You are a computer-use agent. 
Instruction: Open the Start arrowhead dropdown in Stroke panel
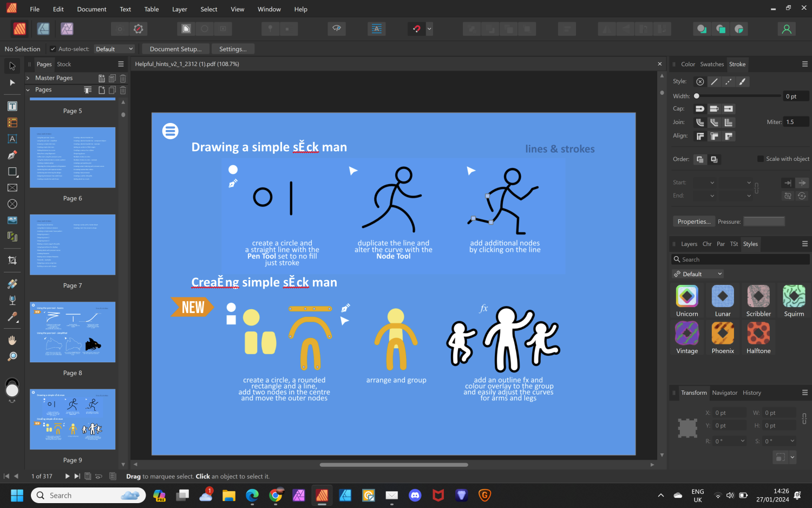pyautogui.click(x=705, y=183)
